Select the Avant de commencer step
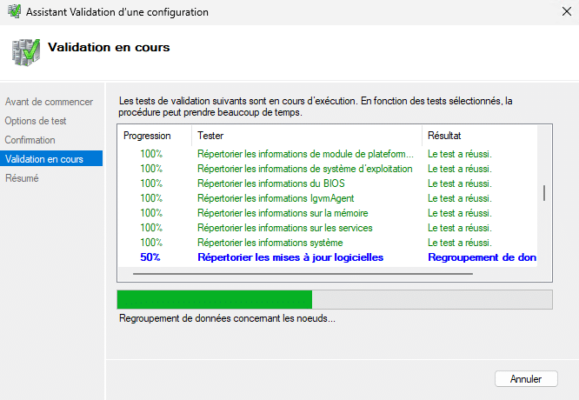Image resolution: width=579 pixels, height=400 pixels. click(x=49, y=102)
